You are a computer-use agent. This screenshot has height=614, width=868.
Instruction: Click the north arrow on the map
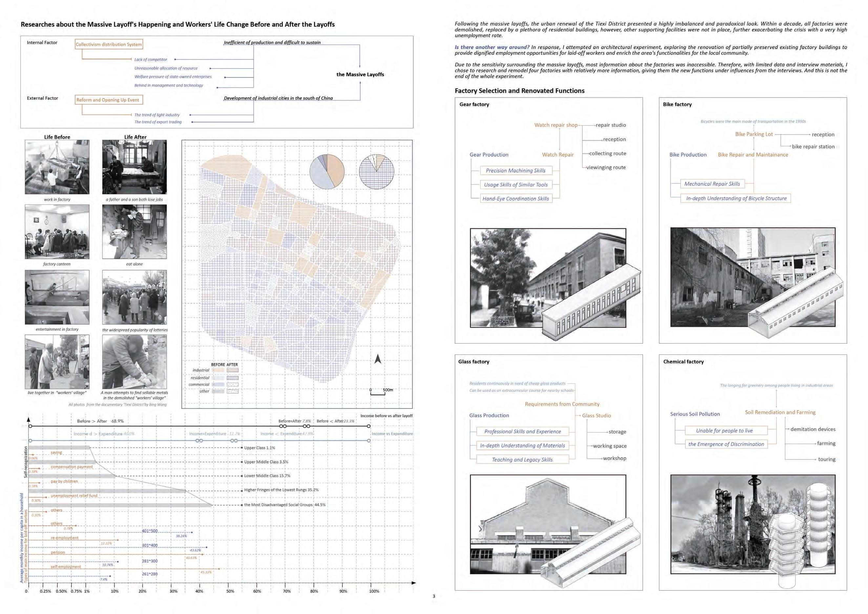(378, 359)
